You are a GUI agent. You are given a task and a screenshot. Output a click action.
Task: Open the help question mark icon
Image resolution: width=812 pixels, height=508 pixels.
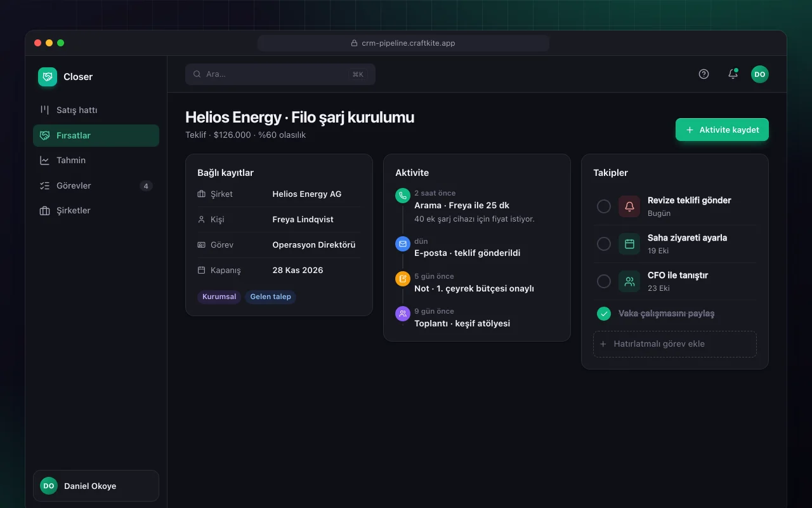click(x=704, y=74)
